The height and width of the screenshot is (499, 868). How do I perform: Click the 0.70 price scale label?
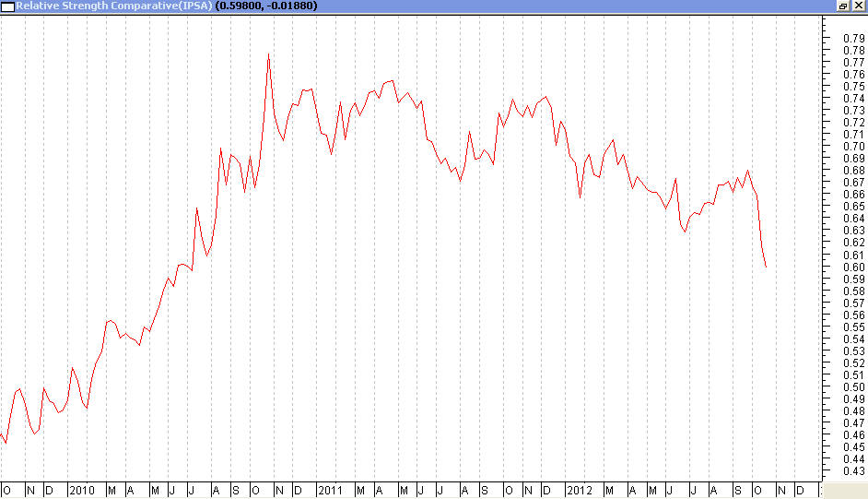click(x=853, y=147)
